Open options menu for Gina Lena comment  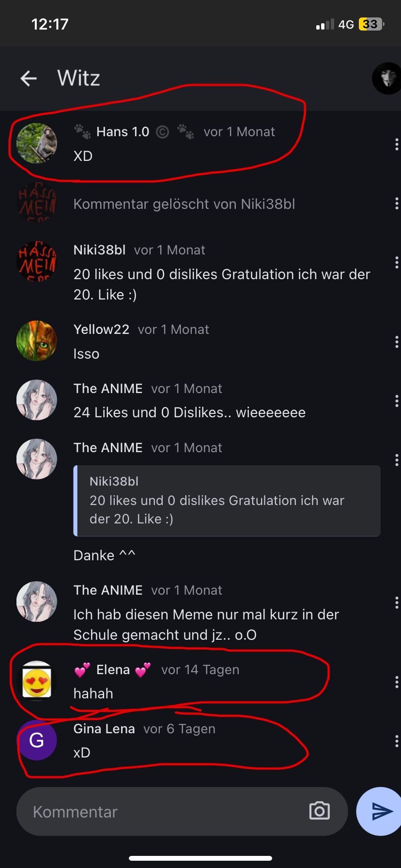pyautogui.click(x=397, y=741)
